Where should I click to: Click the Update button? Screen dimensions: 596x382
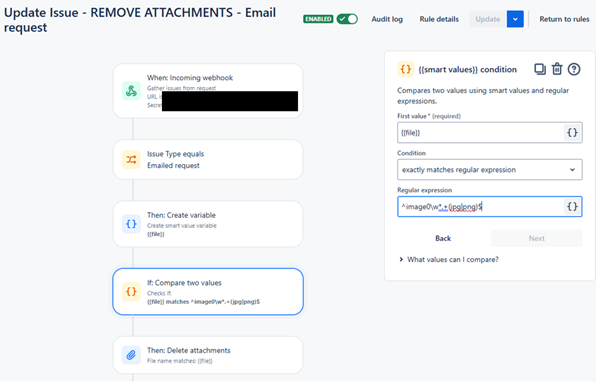click(x=488, y=19)
